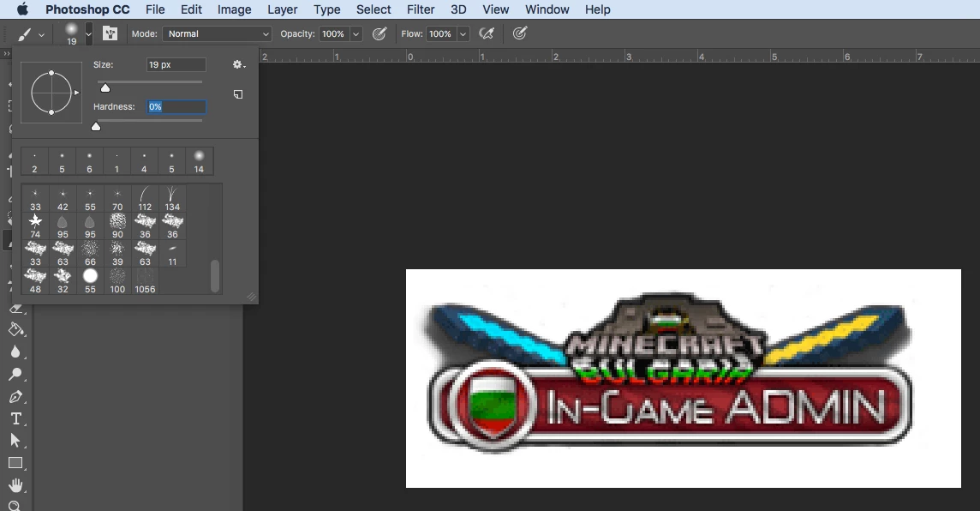Open the Layer menu
980x511 pixels.
(283, 9)
